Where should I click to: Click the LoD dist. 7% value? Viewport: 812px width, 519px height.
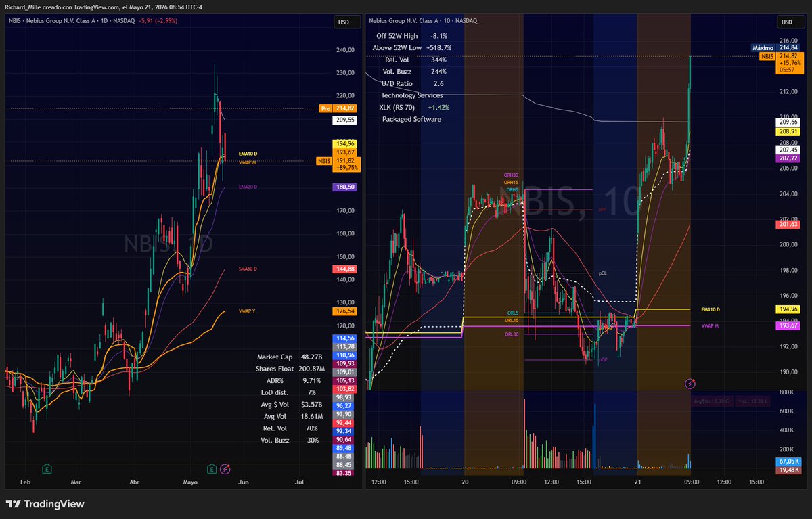(311, 392)
